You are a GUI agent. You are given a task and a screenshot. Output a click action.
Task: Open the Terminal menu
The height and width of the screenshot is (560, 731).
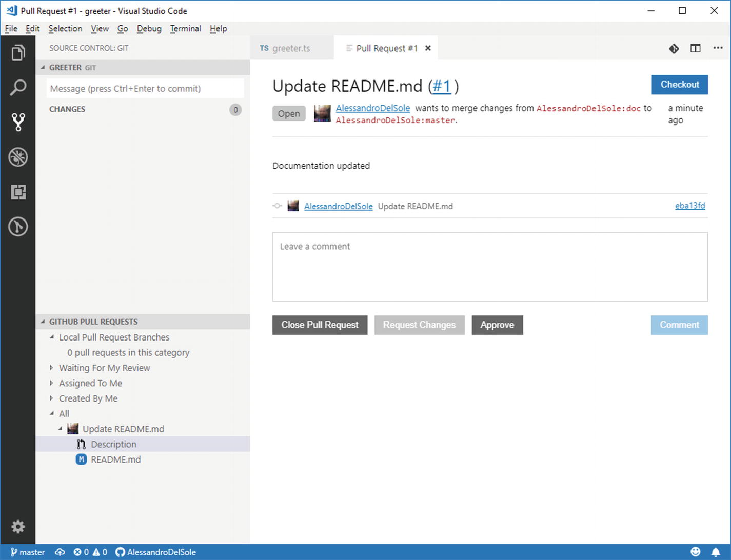point(185,29)
